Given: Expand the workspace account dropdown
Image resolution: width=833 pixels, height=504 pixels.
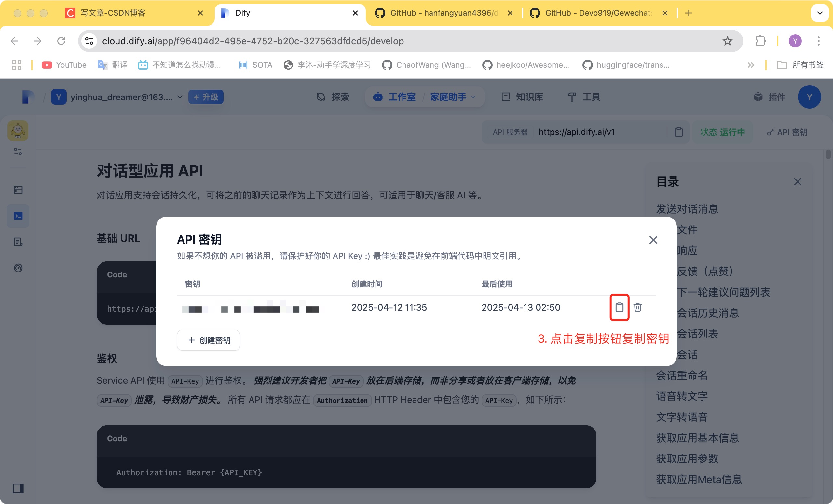Looking at the screenshot, I should click(180, 97).
